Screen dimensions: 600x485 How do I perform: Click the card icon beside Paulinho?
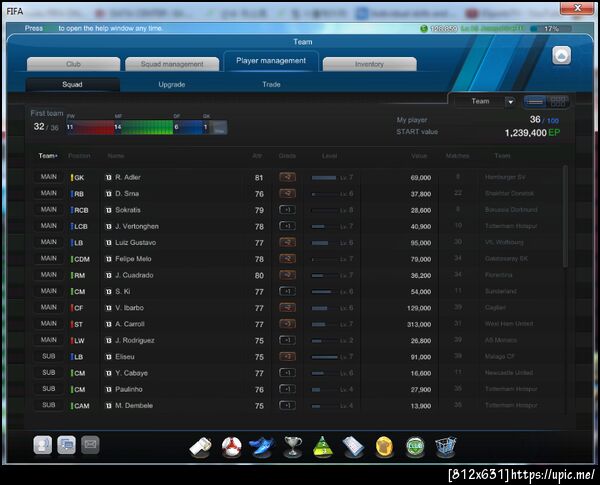click(109, 389)
